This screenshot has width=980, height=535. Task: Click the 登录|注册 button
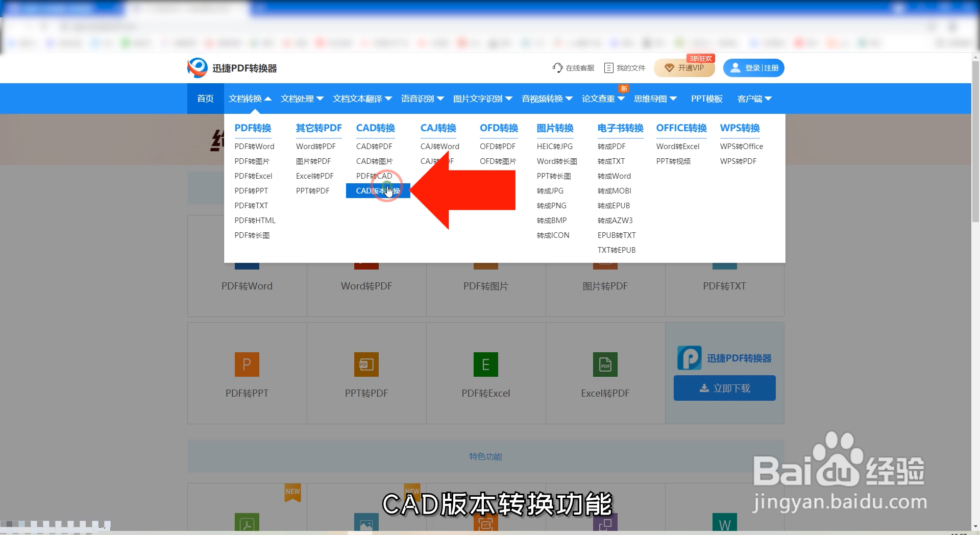click(753, 68)
